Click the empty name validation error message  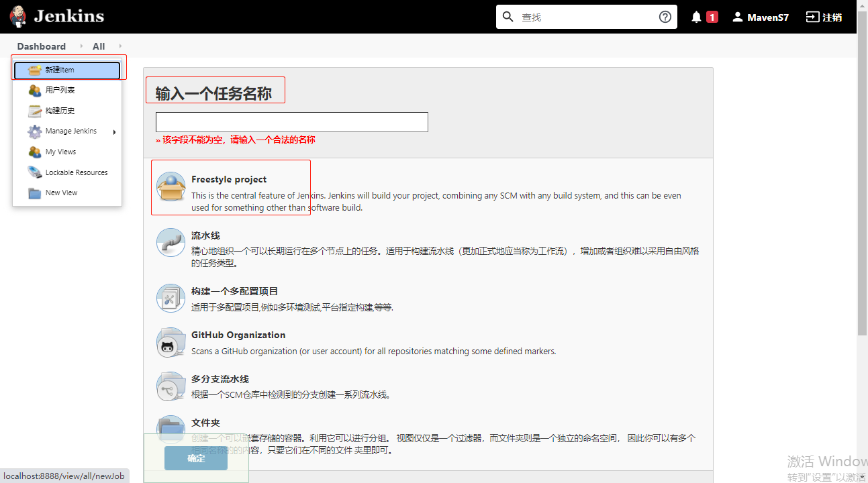pyautogui.click(x=236, y=140)
